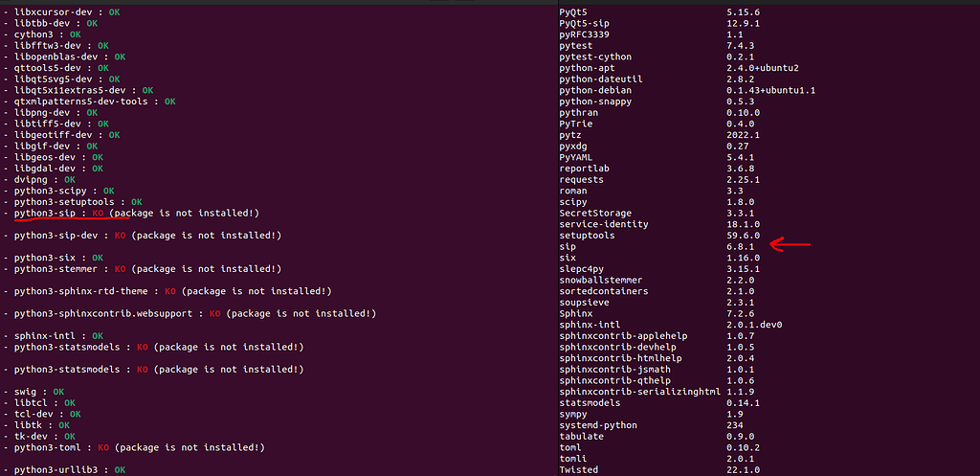Click the Sphinx 7.2.6 row
This screenshot has height=476, width=980.
click(660, 313)
